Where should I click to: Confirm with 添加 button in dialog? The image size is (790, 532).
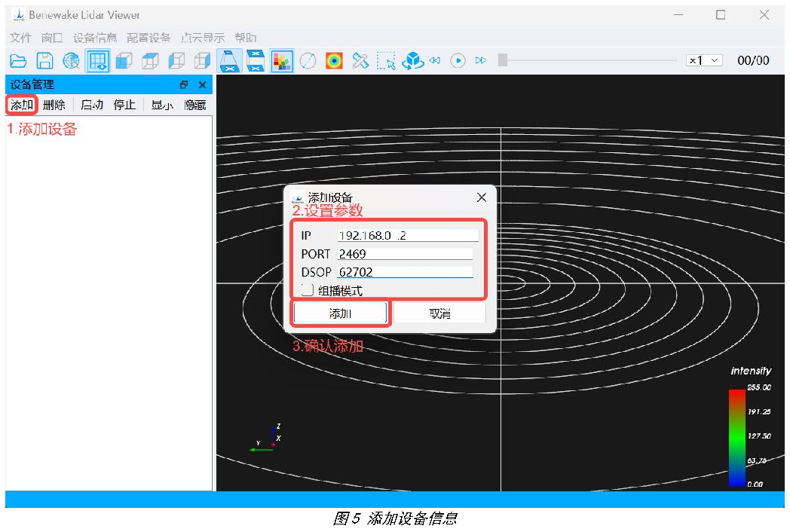click(x=340, y=313)
